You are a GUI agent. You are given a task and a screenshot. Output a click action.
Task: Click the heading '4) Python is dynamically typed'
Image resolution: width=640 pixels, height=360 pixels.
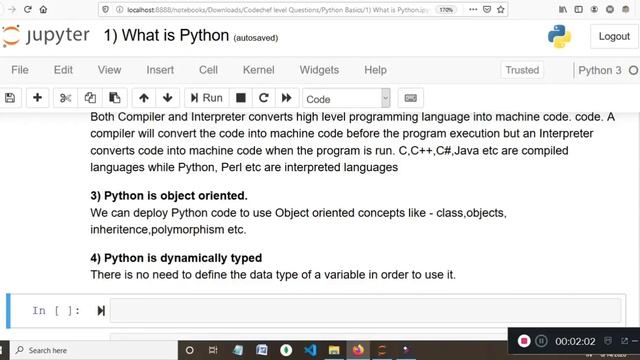(x=176, y=258)
